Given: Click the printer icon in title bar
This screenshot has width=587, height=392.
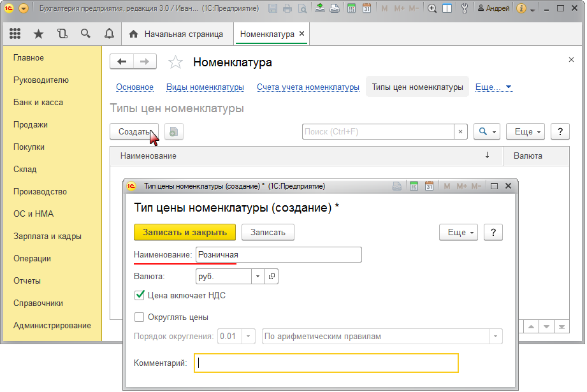Looking at the screenshot, I should [287, 8].
